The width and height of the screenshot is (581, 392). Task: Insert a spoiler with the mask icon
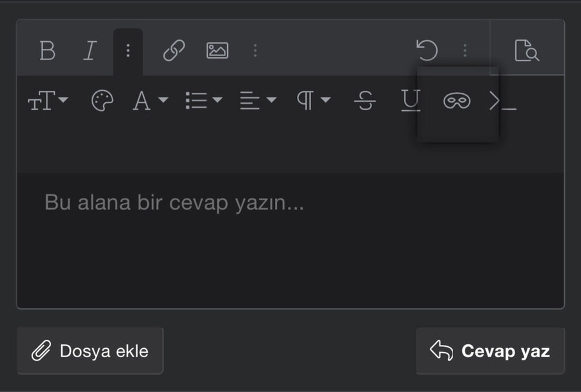click(x=456, y=101)
